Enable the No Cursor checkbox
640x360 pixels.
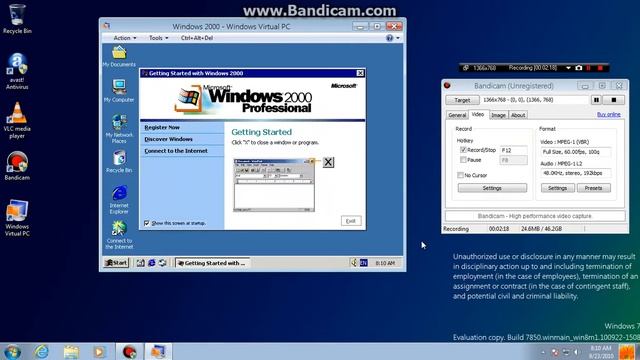460,175
